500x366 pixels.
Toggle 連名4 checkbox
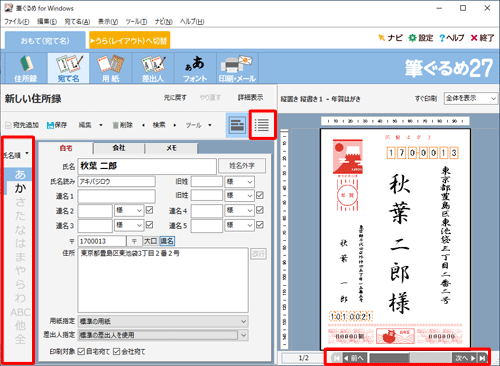pyautogui.click(x=260, y=210)
